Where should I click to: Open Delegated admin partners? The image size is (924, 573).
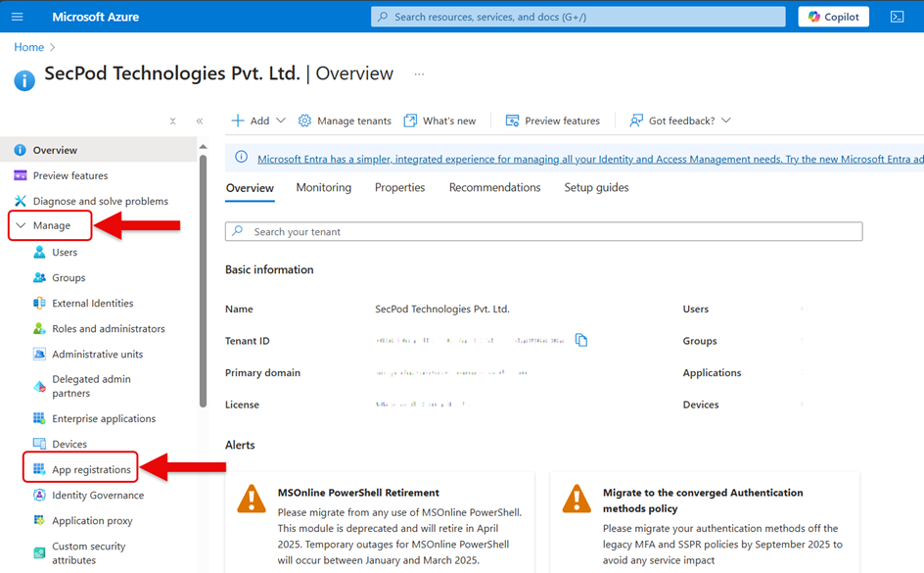coord(91,386)
